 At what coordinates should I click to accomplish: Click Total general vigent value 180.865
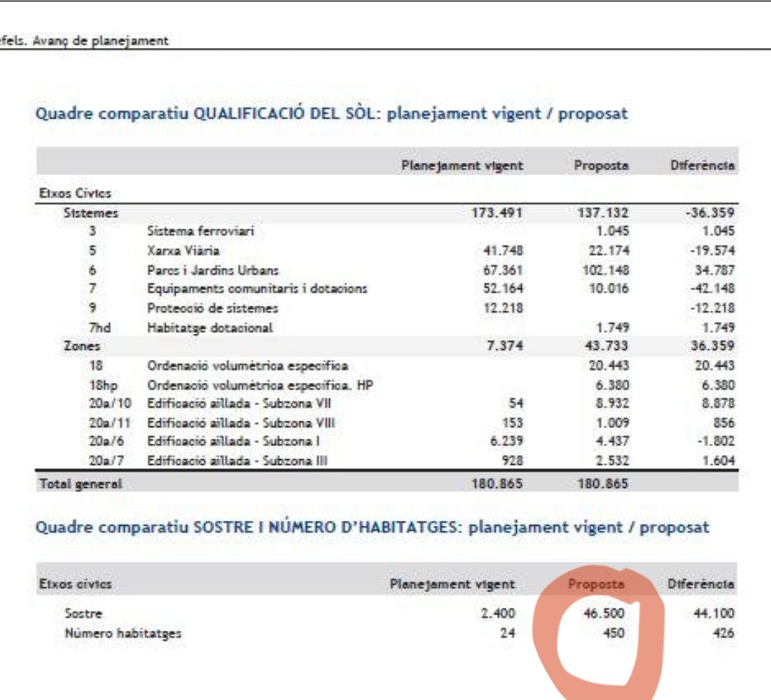pos(497,484)
